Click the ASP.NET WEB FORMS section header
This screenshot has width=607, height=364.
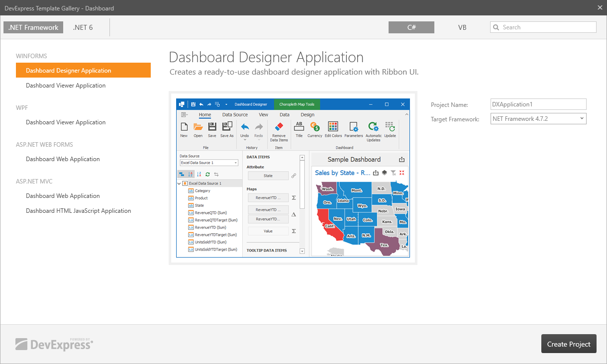click(44, 145)
